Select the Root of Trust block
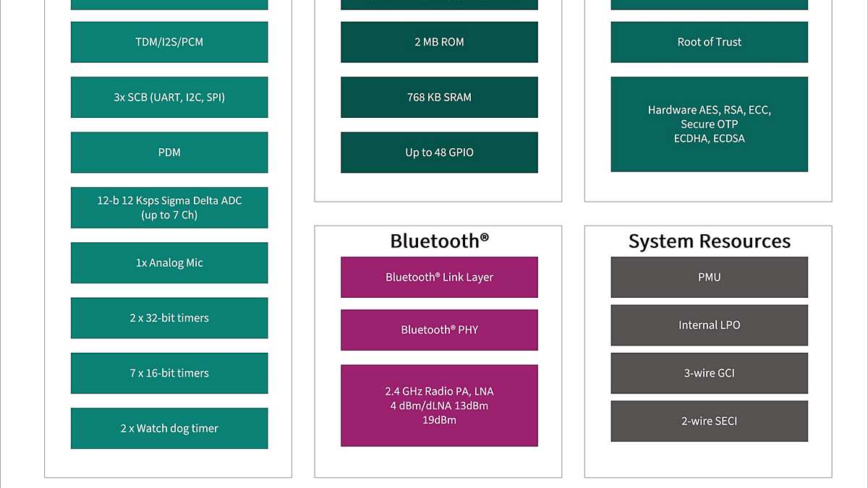The height and width of the screenshot is (488, 868). pos(709,42)
